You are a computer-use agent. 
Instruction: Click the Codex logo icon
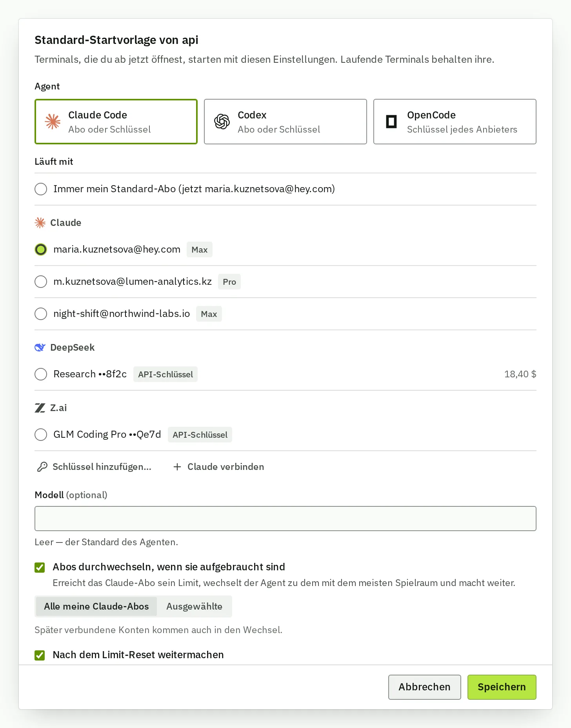tap(222, 122)
